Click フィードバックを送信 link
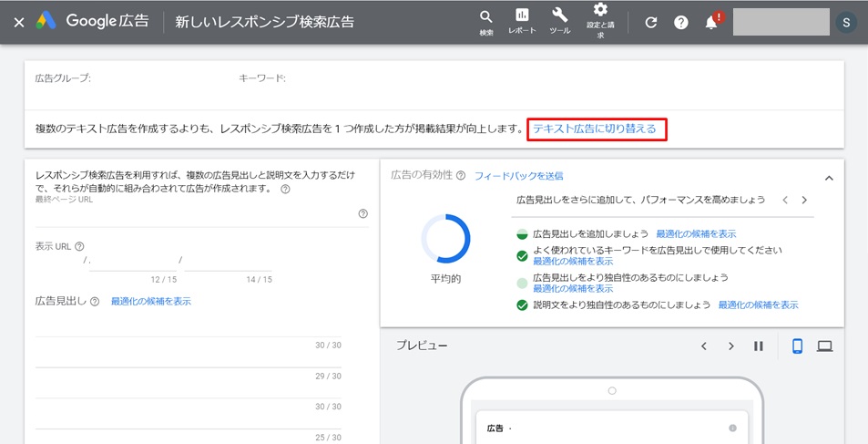This screenshot has width=868, height=444. tap(518, 176)
